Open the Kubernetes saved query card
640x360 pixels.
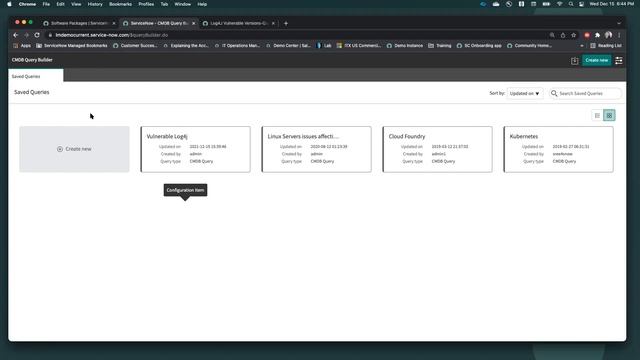point(558,149)
